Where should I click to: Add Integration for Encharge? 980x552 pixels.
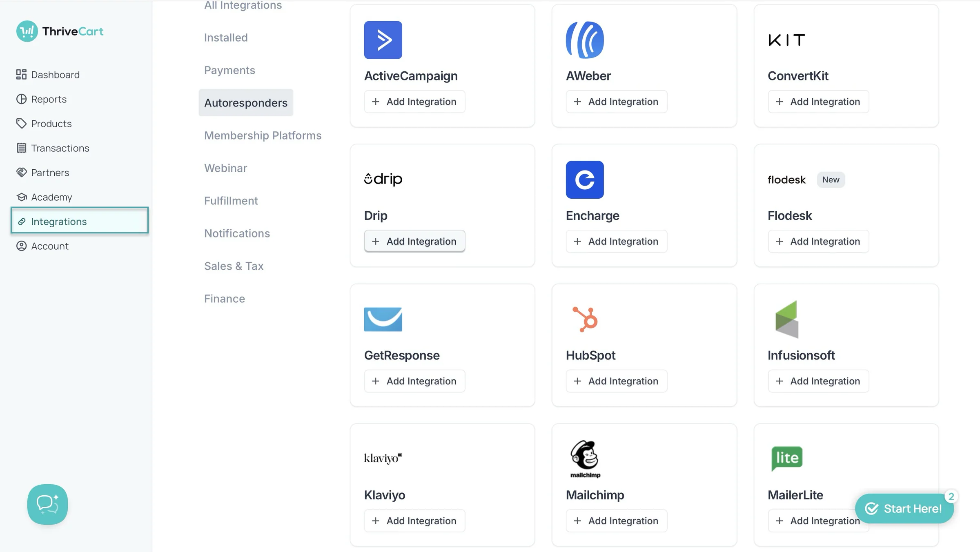coord(616,241)
